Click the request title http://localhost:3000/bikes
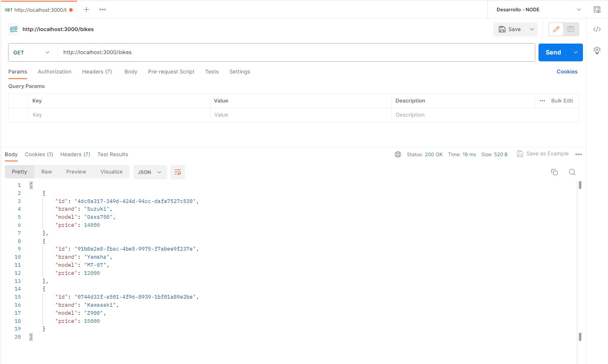Viewport: 608px width, 364px height. click(58, 29)
